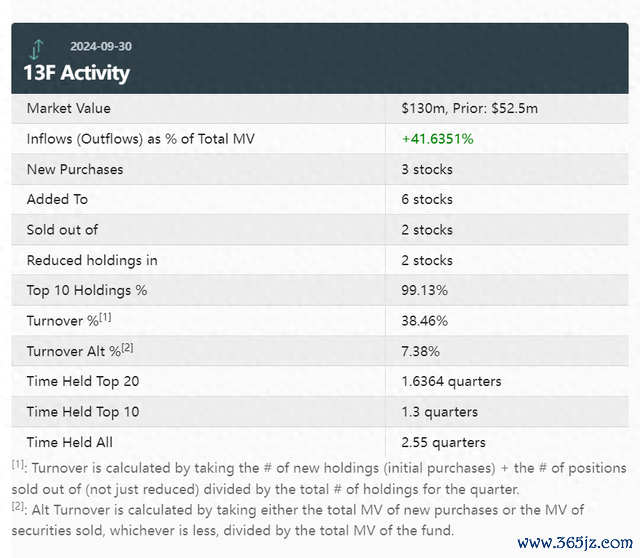Click the 1.3 quarters value
Image resolution: width=640 pixels, height=558 pixels.
(439, 412)
